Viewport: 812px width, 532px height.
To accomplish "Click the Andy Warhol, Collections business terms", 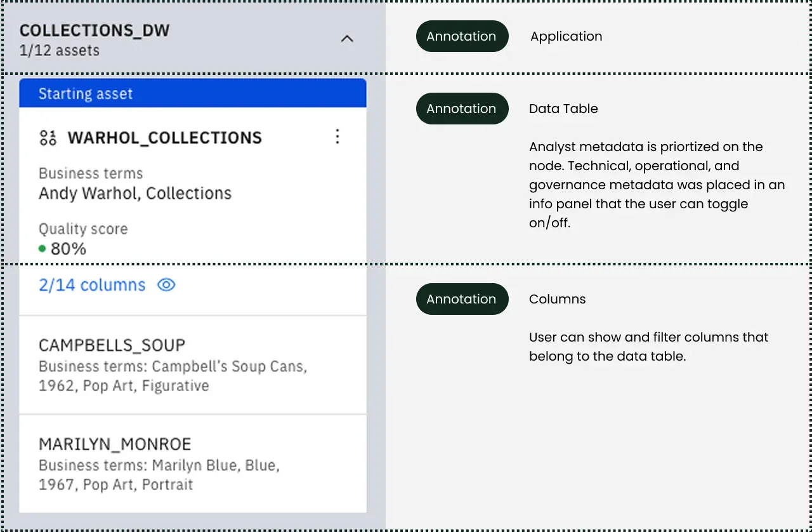I will click(x=135, y=194).
